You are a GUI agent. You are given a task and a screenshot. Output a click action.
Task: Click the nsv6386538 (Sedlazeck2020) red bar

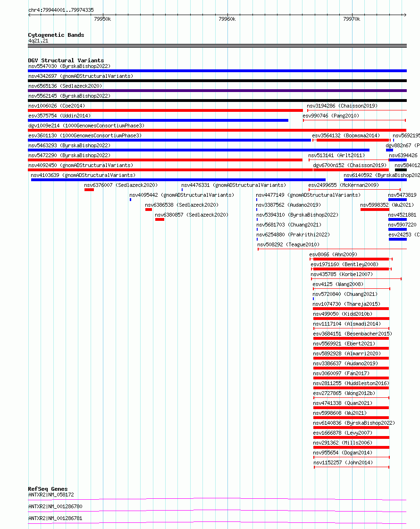click(x=149, y=210)
